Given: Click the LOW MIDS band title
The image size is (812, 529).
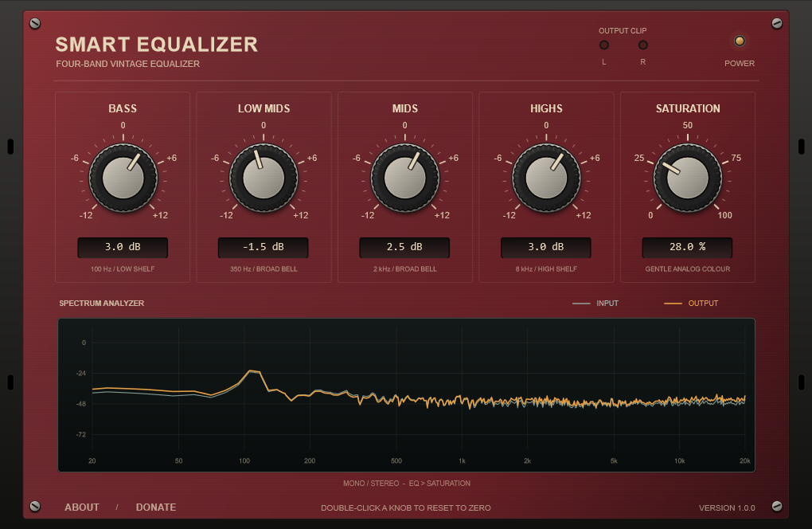Looking at the screenshot, I should 264,108.
